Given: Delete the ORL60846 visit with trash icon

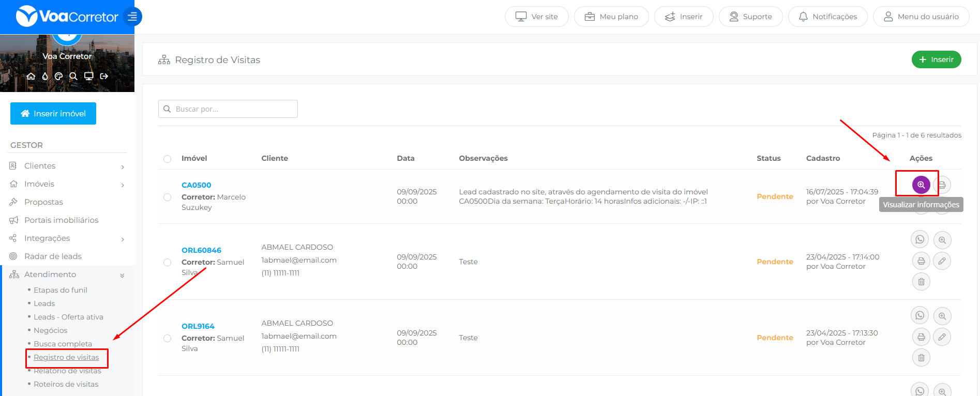Looking at the screenshot, I should [921, 282].
